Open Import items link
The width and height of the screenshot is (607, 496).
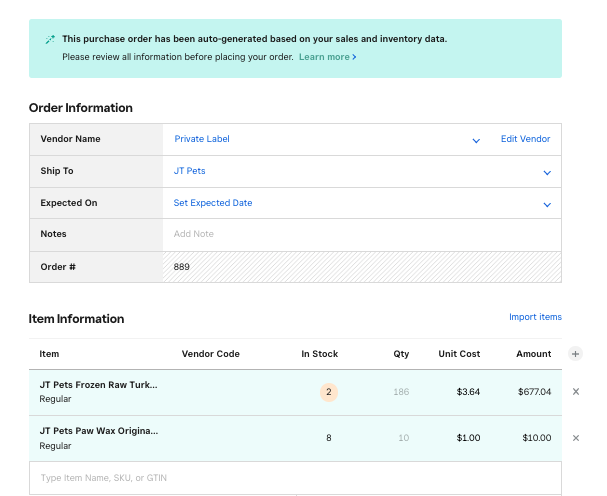[535, 317]
